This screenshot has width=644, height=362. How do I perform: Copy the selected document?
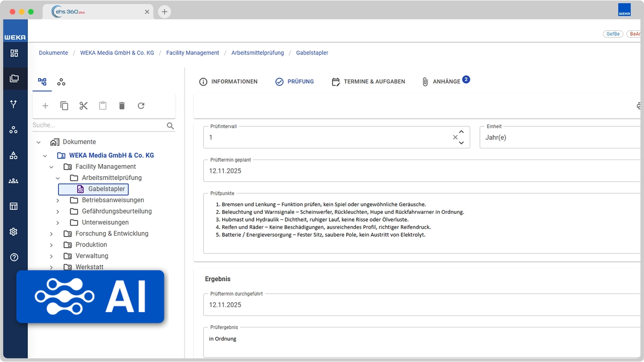64,106
